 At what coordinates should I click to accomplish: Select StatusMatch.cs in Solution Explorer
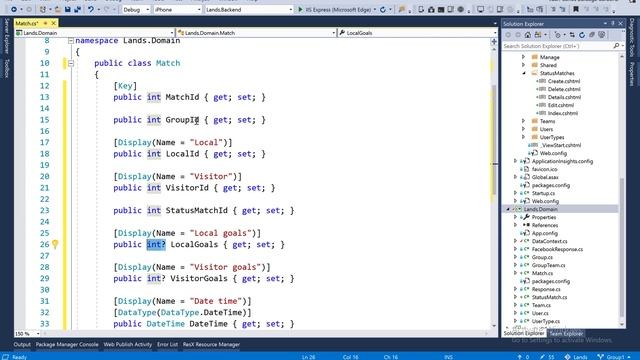(x=549, y=297)
